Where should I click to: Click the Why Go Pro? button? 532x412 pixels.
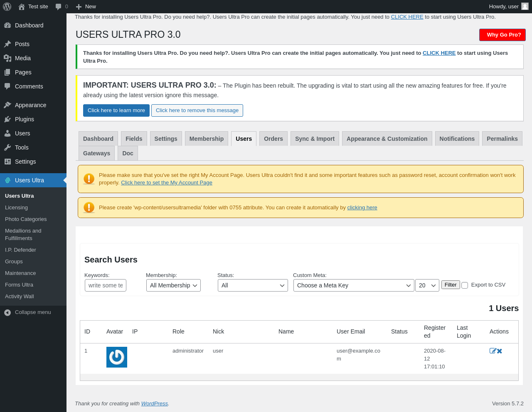(x=502, y=35)
